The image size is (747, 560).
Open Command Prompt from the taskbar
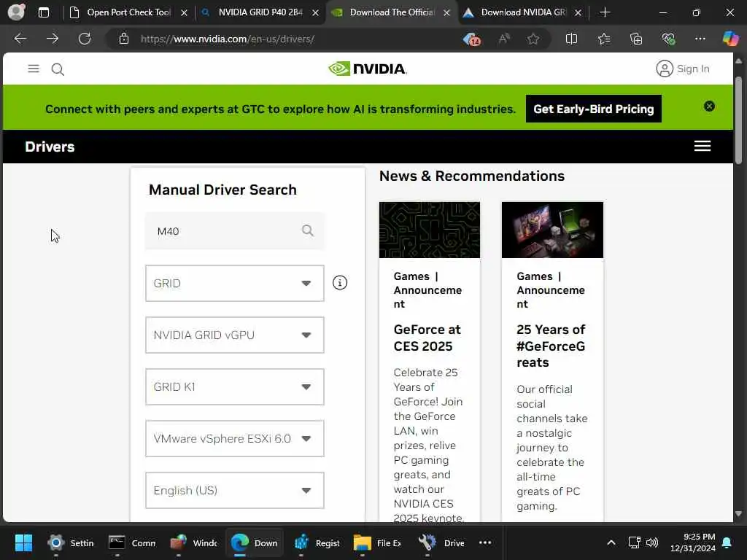[x=132, y=542]
